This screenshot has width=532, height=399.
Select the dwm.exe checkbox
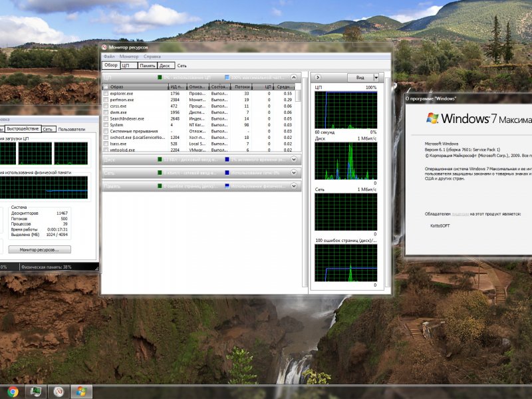pyautogui.click(x=106, y=112)
